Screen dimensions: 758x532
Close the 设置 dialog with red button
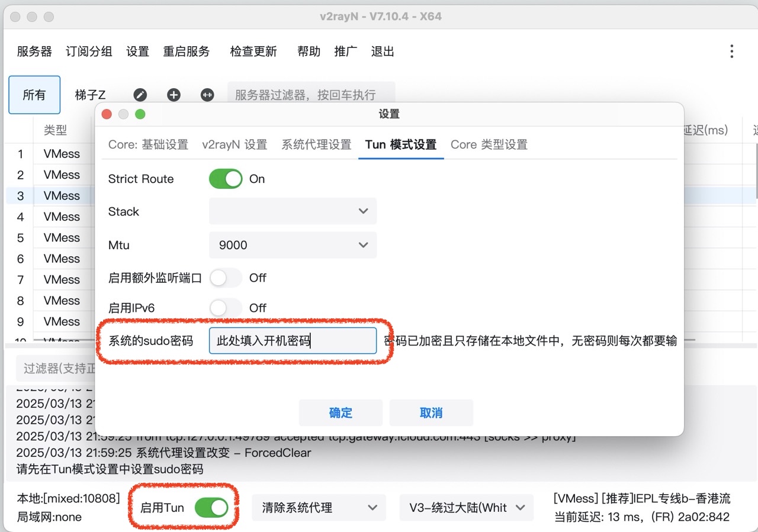click(x=107, y=114)
